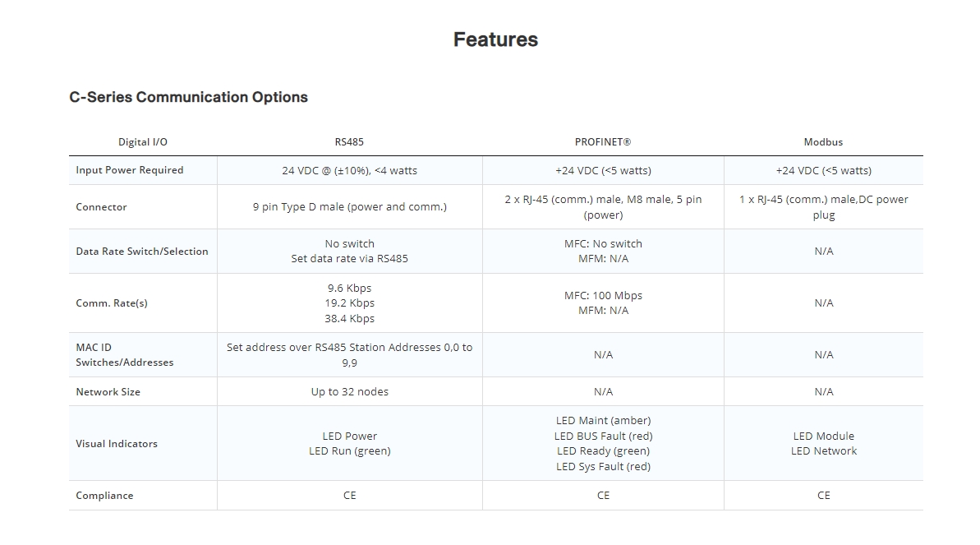Click the LED Network text in Modbus column
The width and height of the screenshot is (980, 545).
[823, 451]
